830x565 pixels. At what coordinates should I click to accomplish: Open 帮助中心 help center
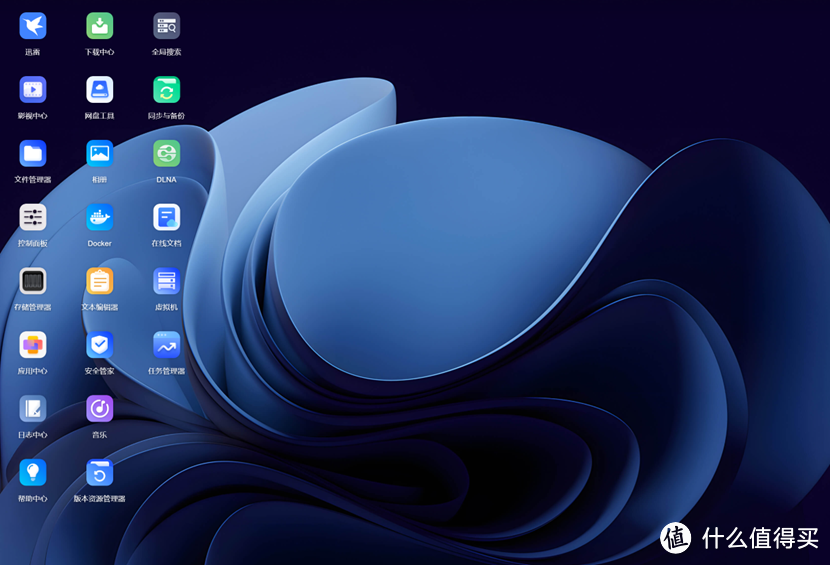click(x=33, y=472)
